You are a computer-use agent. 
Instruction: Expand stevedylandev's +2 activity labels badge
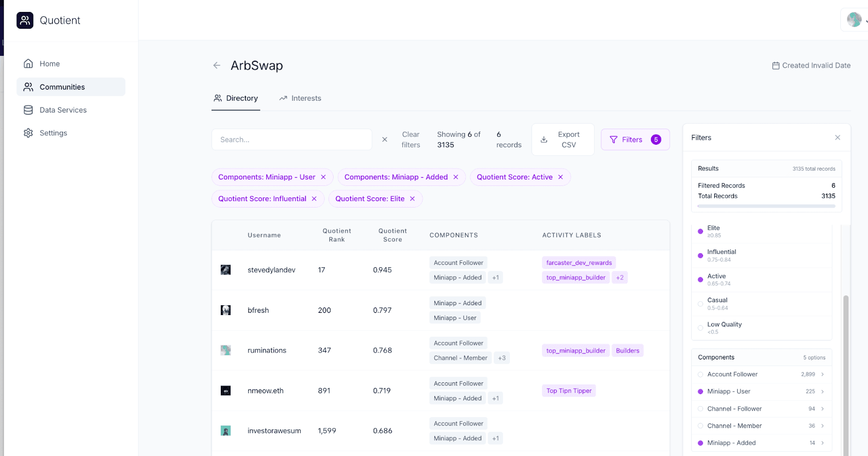pyautogui.click(x=620, y=278)
